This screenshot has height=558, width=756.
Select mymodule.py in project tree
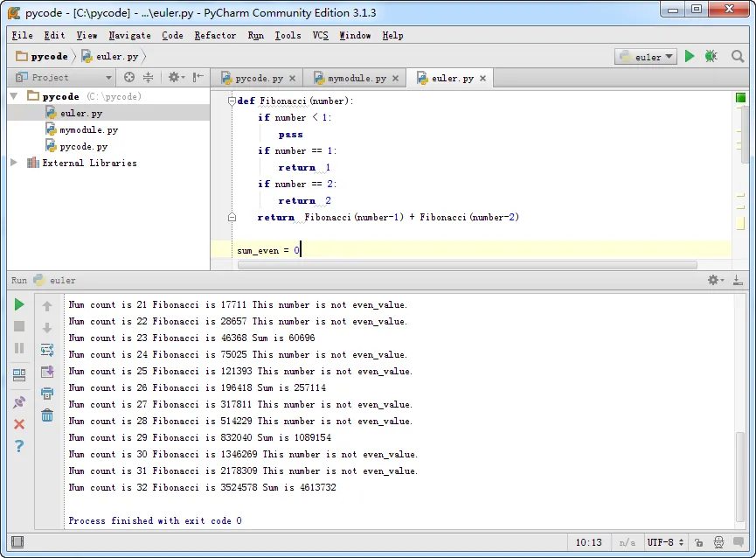109,129
